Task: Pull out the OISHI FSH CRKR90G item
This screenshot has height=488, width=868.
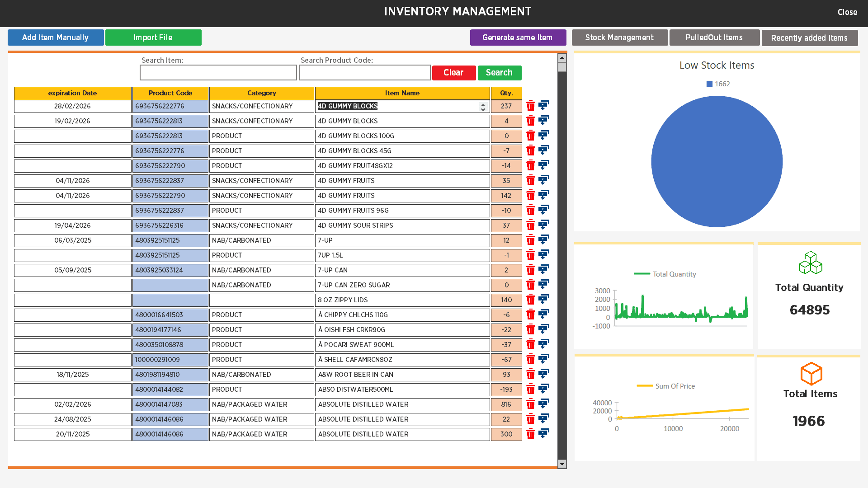Action: 544,329
